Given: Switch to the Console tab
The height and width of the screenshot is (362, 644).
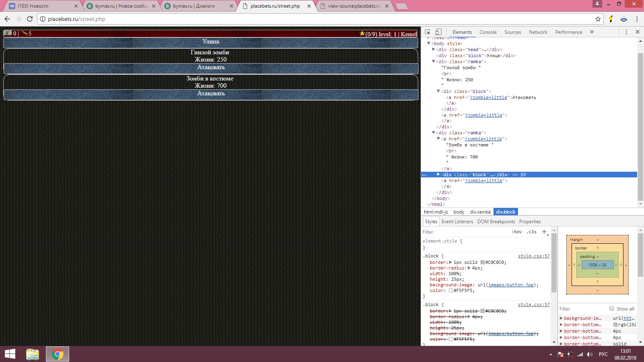Looking at the screenshot, I should [488, 32].
